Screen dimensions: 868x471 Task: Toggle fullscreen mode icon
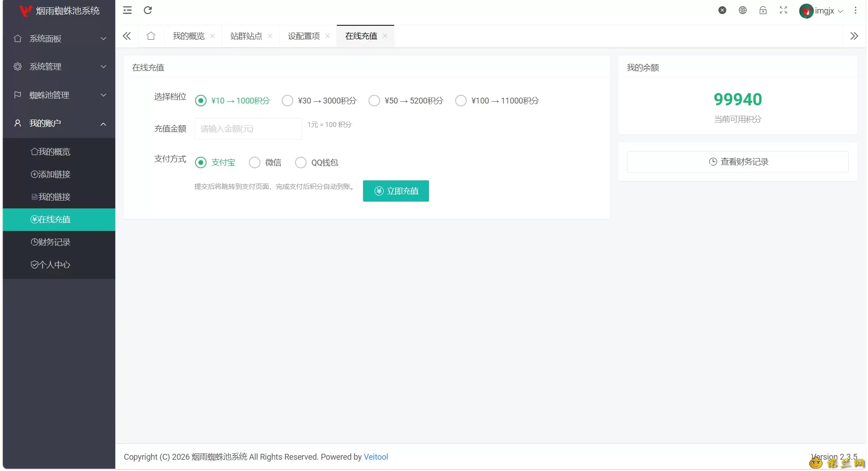(783, 10)
